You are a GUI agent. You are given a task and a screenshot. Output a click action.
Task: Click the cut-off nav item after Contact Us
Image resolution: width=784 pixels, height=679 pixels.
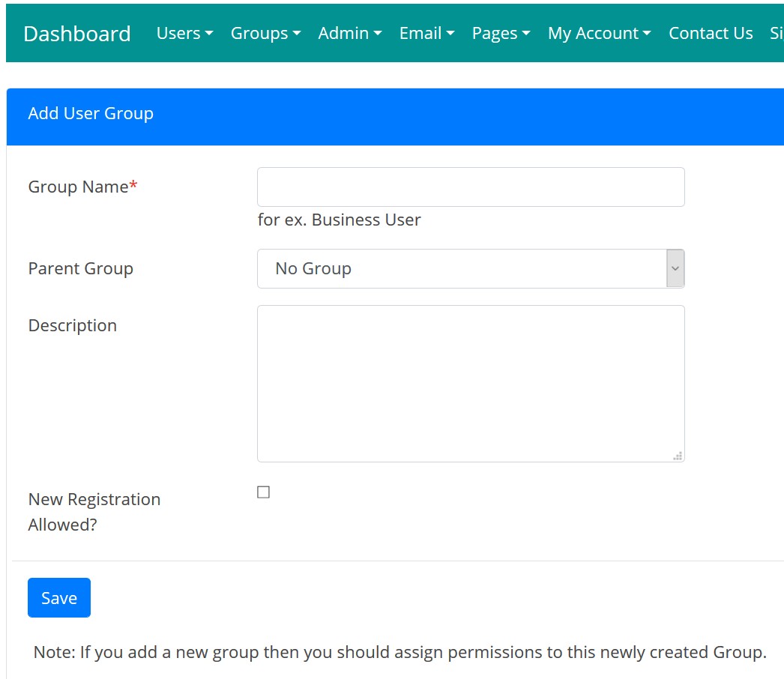(x=777, y=34)
